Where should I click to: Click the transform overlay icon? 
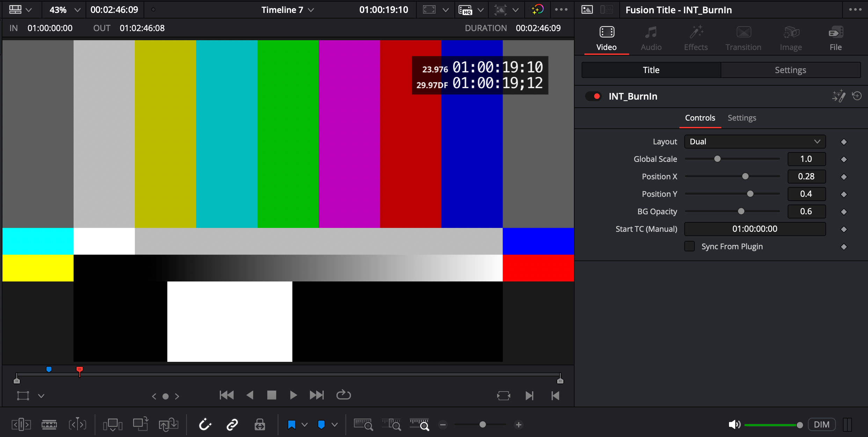point(23,396)
